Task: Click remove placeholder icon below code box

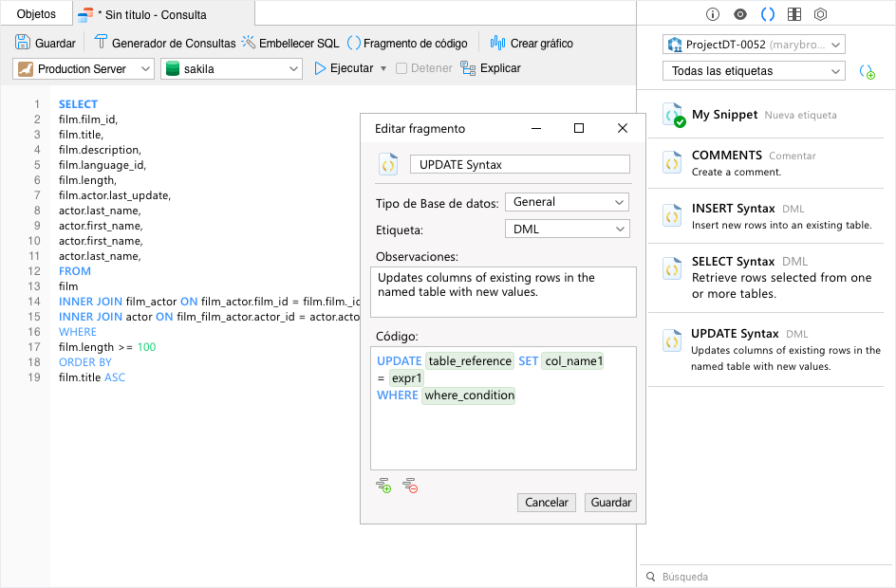Action: coord(410,486)
